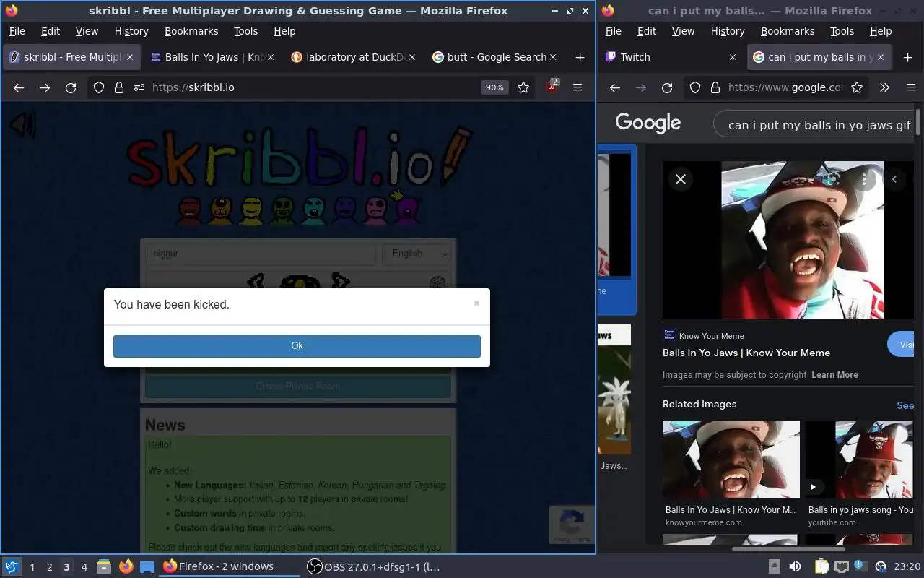924x578 pixels.
Task: Open the knowyourmeme.com related image thumbnail
Action: [731, 460]
